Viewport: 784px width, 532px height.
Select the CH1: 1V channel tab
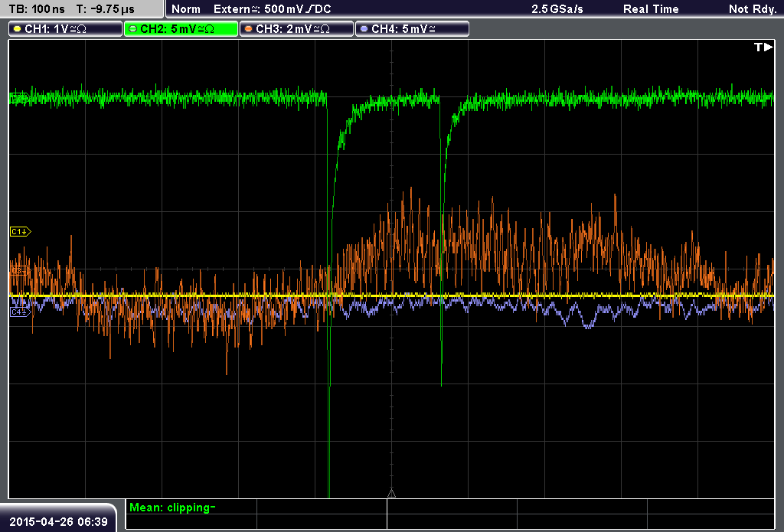pyautogui.click(x=66, y=29)
